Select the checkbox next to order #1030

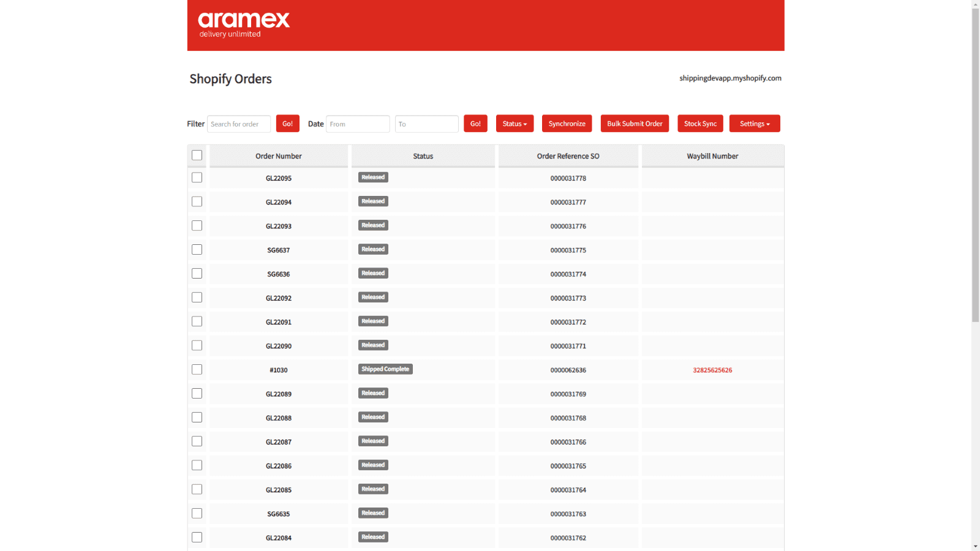coord(197,369)
